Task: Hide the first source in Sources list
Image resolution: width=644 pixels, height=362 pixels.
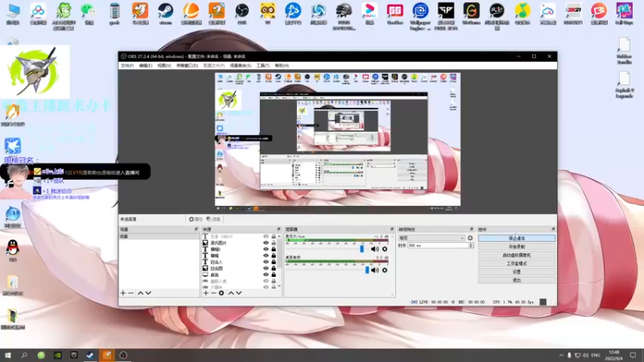Action: click(x=265, y=237)
